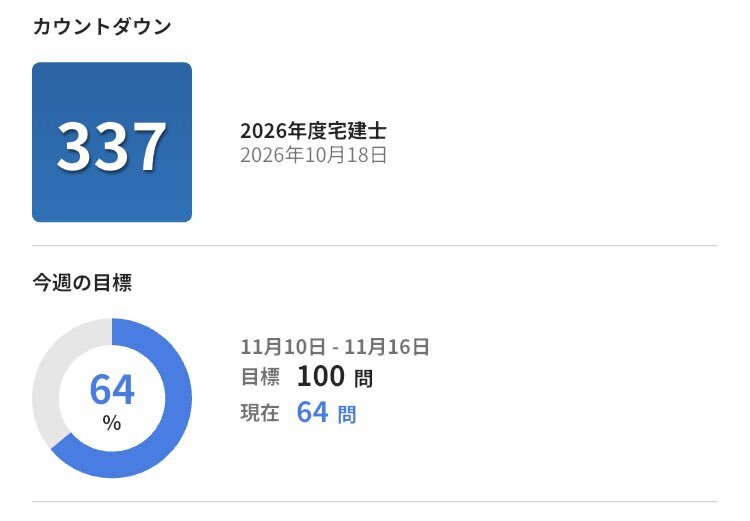Click the 今週の目標 section heading
This screenshot has height=521, width=750.
tap(82, 282)
